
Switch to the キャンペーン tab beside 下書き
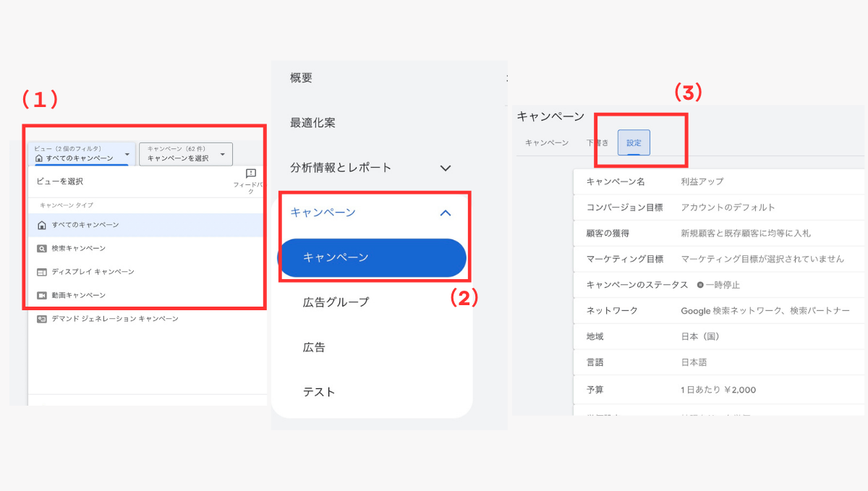[x=547, y=143]
